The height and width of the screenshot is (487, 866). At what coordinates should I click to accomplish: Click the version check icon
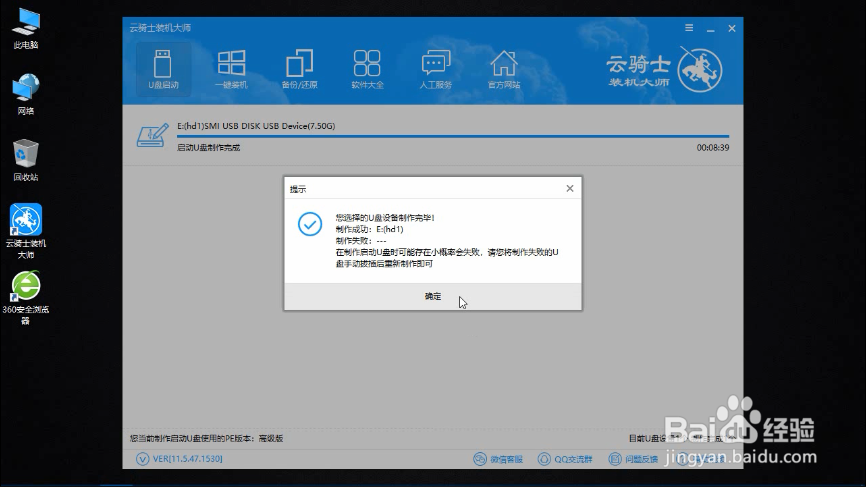point(142,459)
